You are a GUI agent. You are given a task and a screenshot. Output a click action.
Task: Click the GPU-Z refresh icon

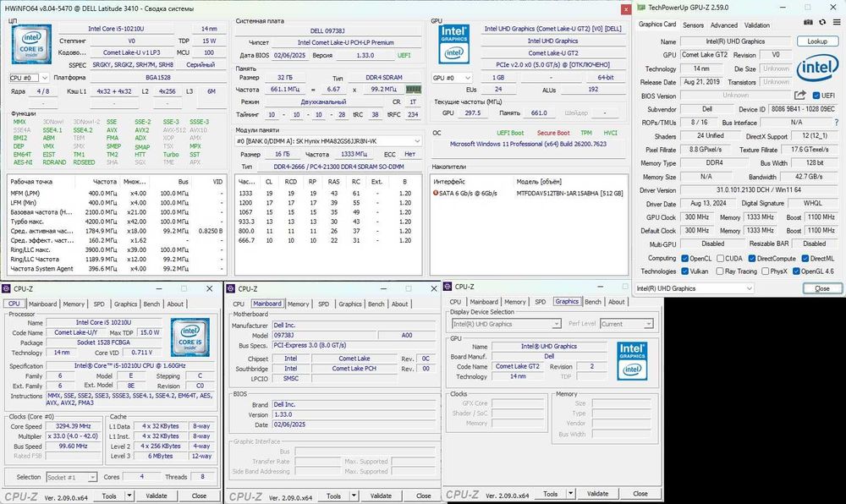point(821,23)
